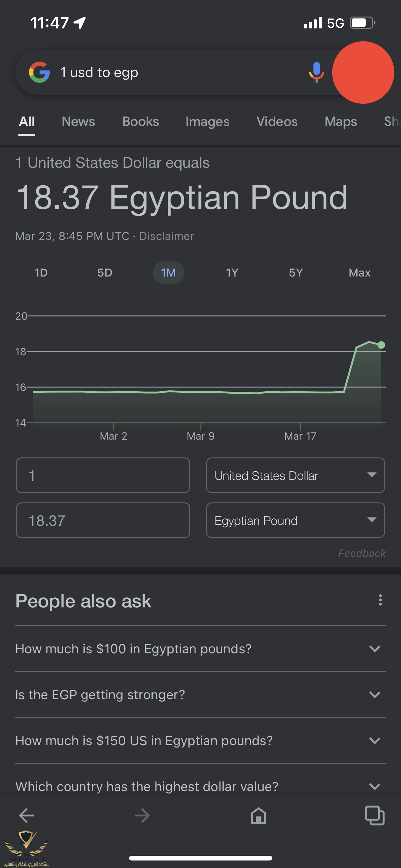Tap the browser forward arrow
401x868 pixels.
pyautogui.click(x=142, y=816)
